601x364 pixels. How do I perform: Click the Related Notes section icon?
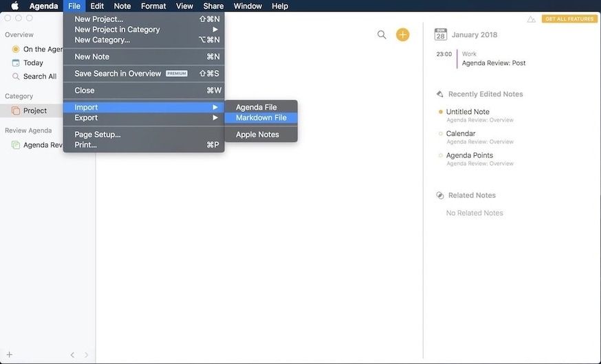point(440,195)
